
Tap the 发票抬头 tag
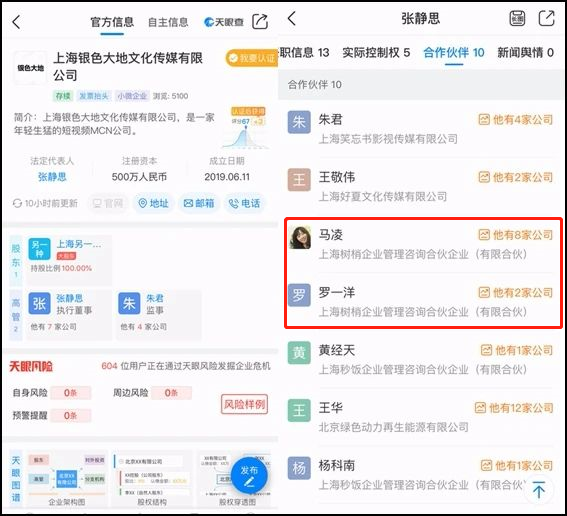pos(94,96)
